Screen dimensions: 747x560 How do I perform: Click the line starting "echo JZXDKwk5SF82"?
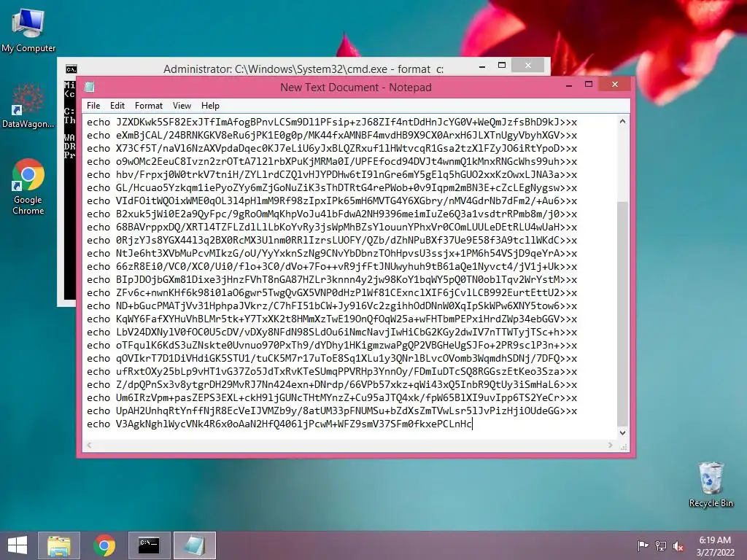tap(332, 122)
